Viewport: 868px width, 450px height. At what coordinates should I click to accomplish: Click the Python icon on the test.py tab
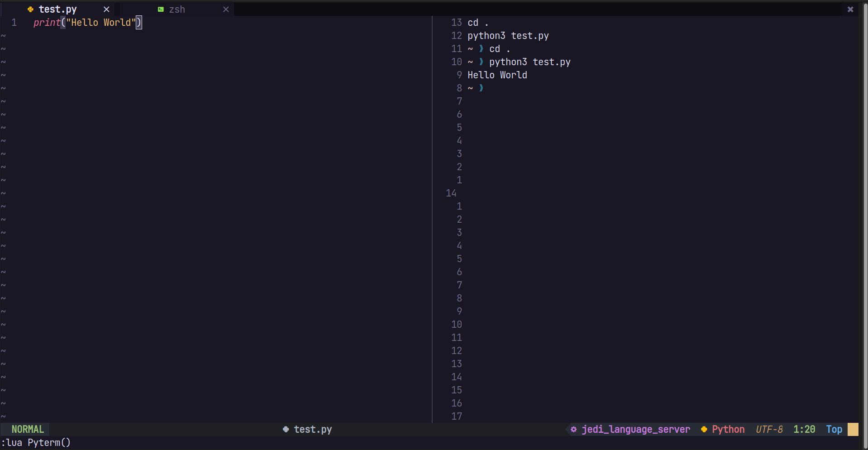[30, 9]
